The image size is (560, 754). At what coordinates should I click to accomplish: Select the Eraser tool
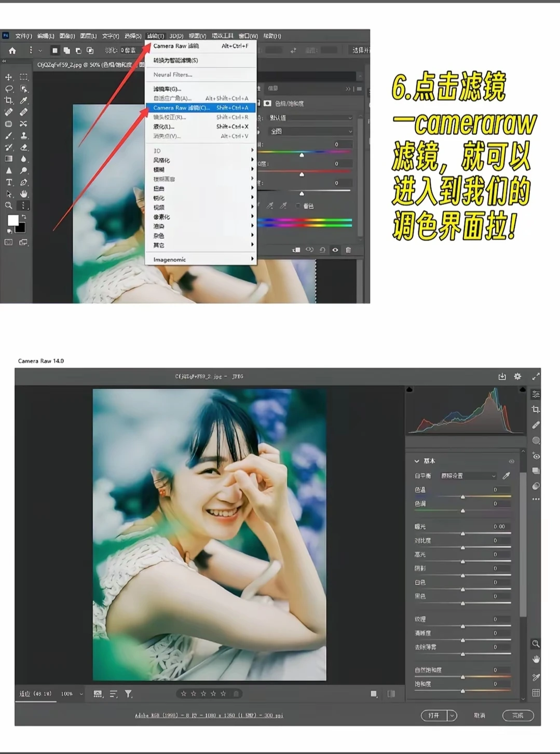point(23,147)
